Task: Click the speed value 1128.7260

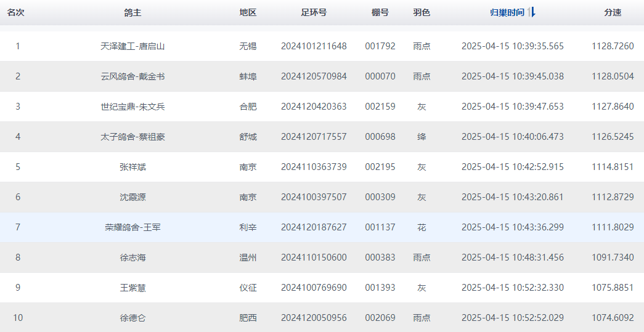Action: 613,46
